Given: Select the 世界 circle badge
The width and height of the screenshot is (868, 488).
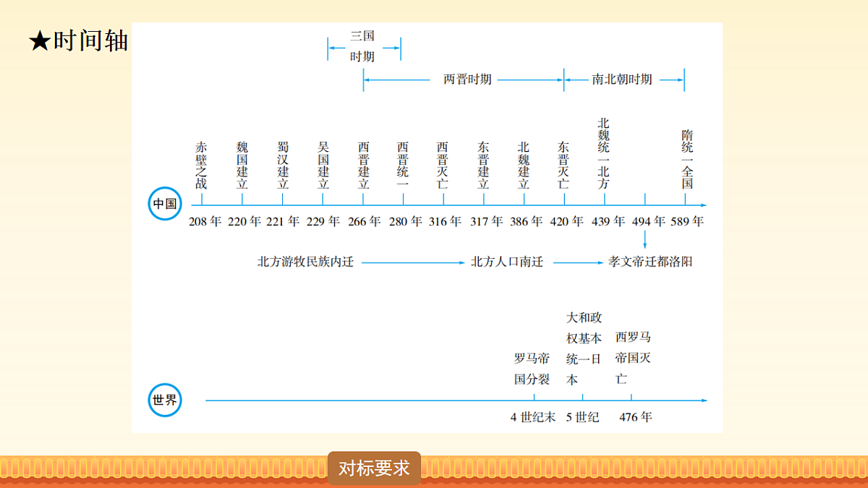Looking at the screenshot, I should 165,400.
